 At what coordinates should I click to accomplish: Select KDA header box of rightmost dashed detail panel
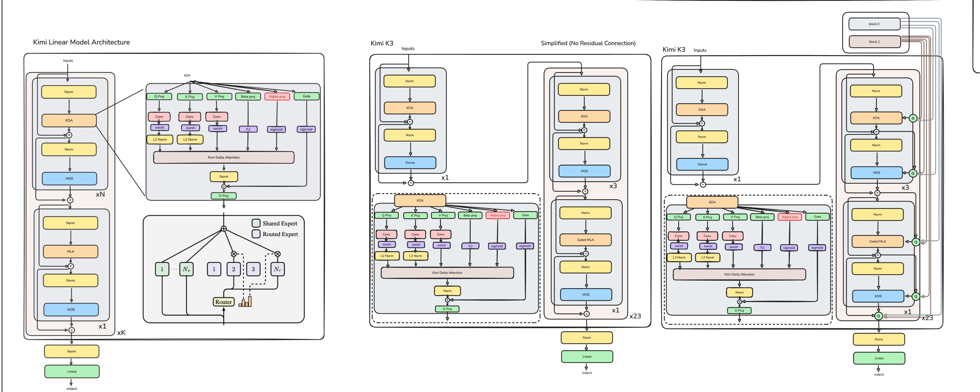point(712,202)
